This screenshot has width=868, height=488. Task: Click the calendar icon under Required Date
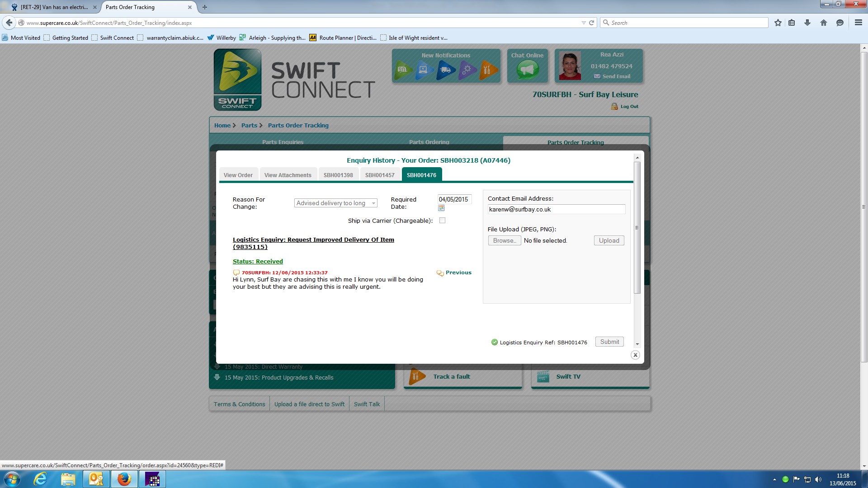pos(441,208)
